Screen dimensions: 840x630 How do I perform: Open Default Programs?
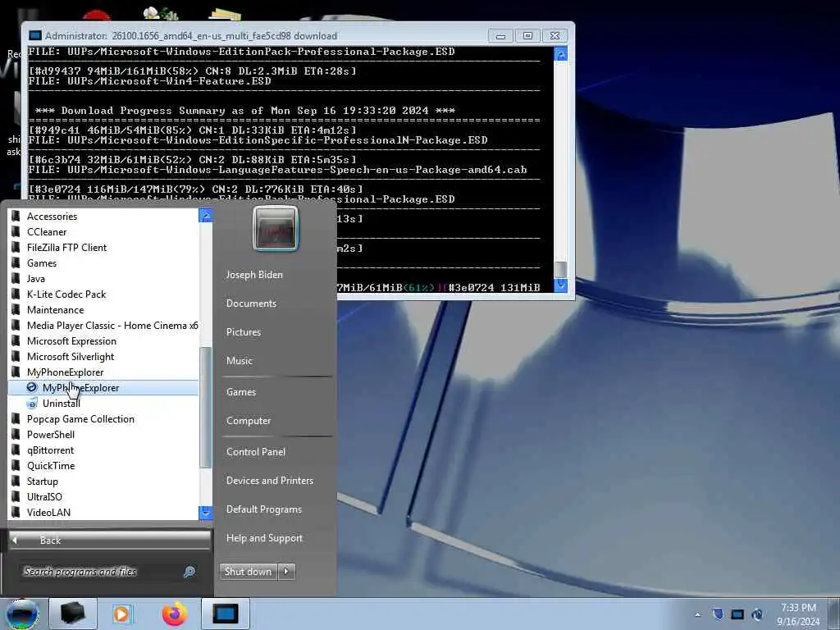(263, 509)
